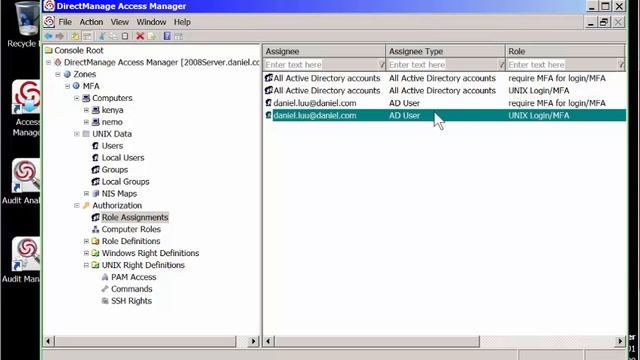Viewport: 640px width, 360px height.
Task: Sort by the Role column header
Action: (x=565, y=51)
